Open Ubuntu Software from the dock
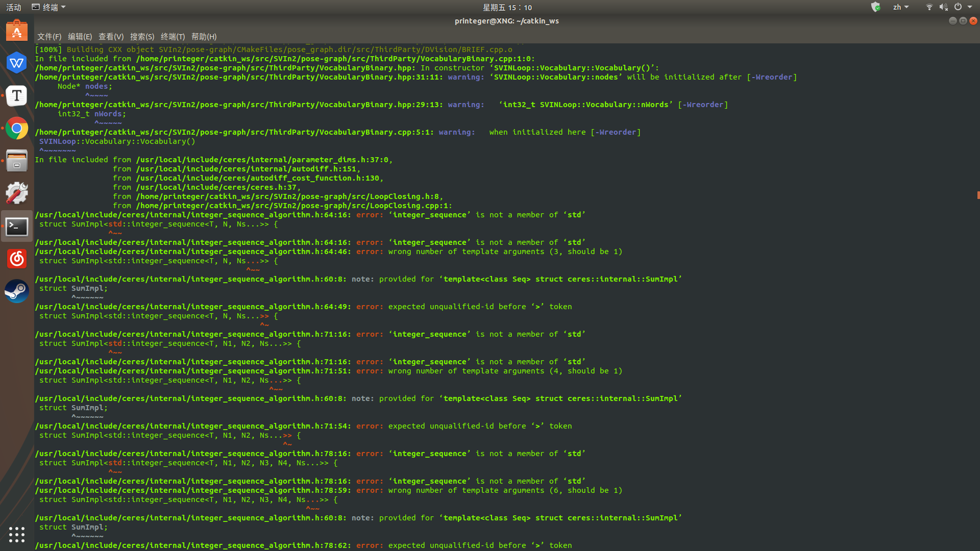The width and height of the screenshot is (980, 551). 17,31
